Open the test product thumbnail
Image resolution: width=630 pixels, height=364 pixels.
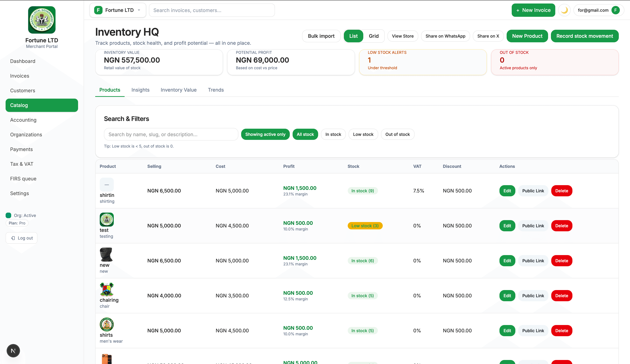107,219
